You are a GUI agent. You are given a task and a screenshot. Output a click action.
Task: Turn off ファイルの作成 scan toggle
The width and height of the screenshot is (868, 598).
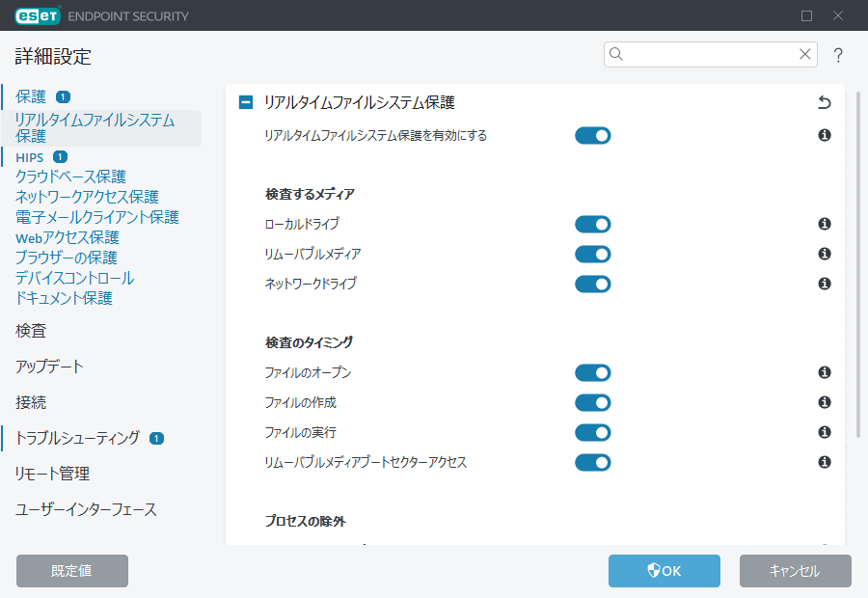(592, 403)
